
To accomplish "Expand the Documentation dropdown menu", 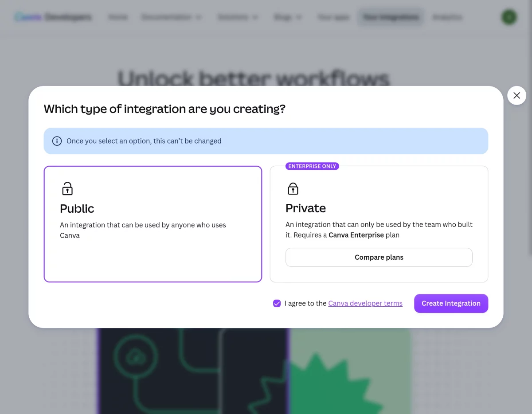I will [x=172, y=17].
